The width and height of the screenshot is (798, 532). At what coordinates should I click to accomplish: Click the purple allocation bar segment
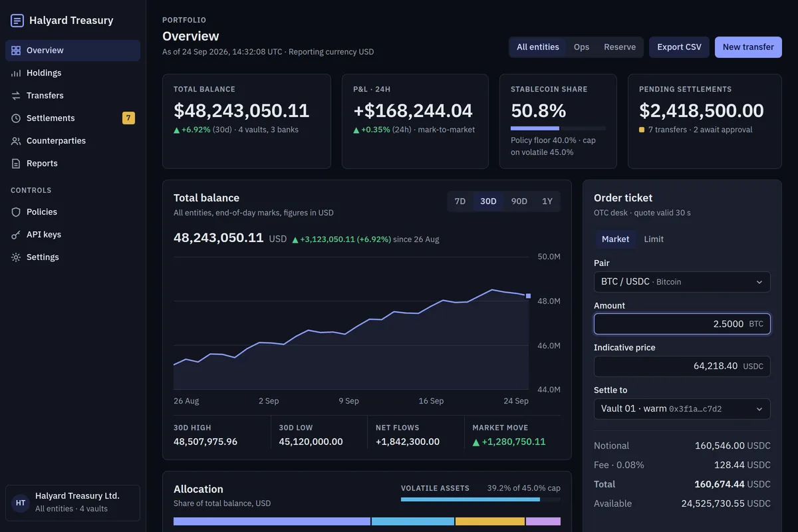[x=272, y=521]
